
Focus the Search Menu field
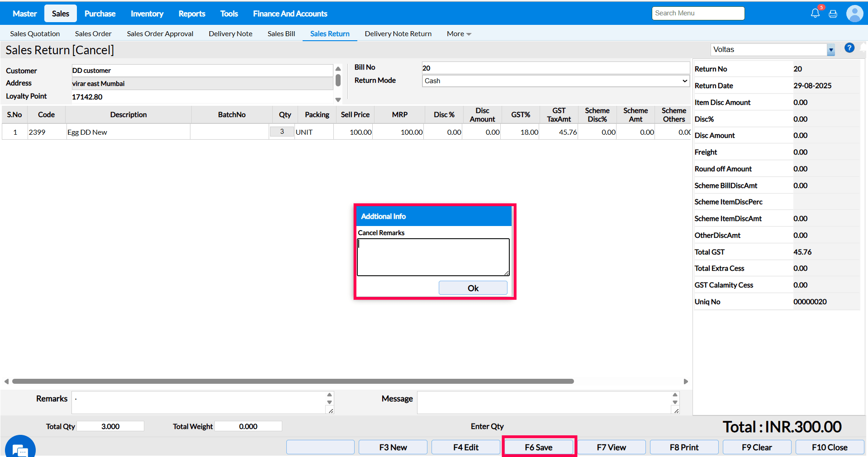pos(698,13)
